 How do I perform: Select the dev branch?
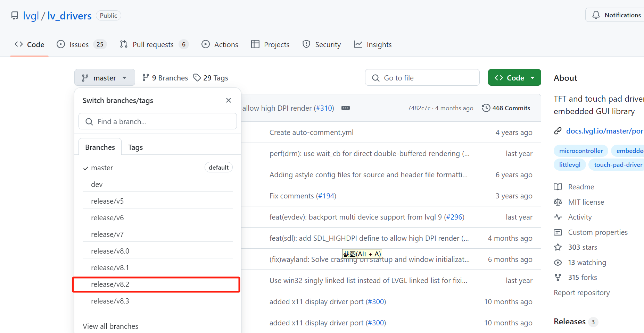tap(157, 185)
